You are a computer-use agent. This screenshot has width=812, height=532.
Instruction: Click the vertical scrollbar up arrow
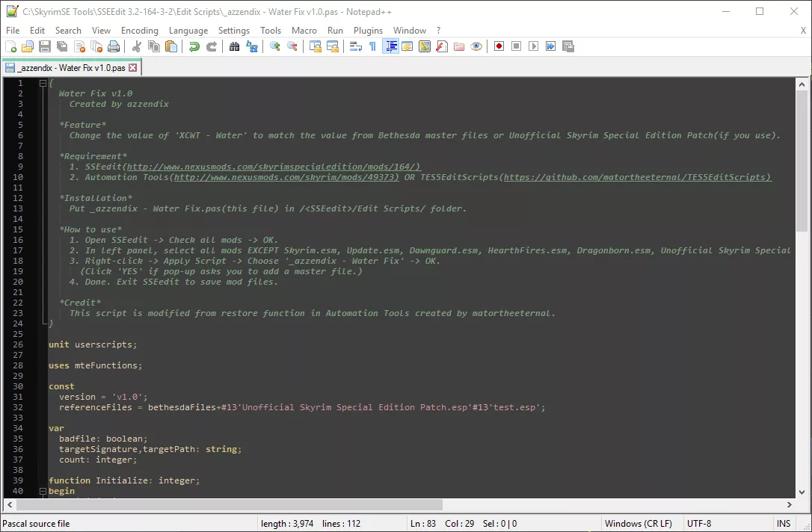(802, 84)
